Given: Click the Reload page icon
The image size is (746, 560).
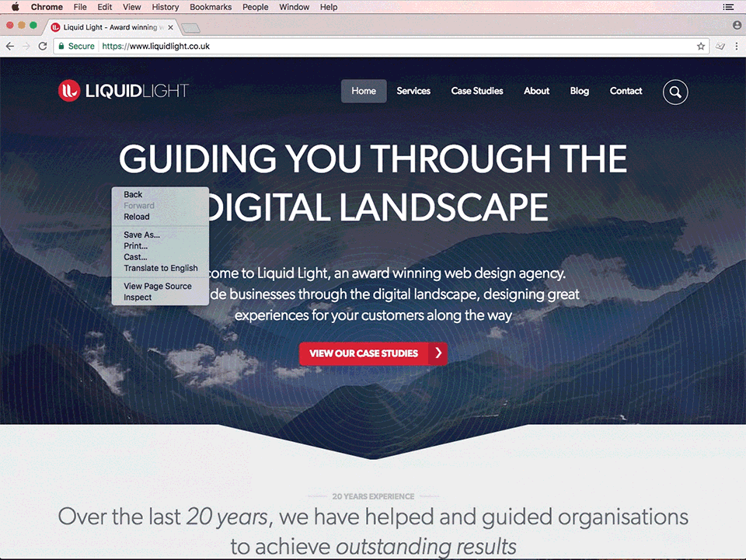Looking at the screenshot, I should (42, 46).
